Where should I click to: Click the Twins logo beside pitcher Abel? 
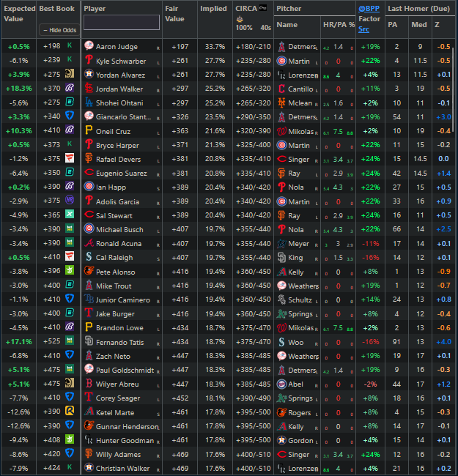tap(281, 384)
